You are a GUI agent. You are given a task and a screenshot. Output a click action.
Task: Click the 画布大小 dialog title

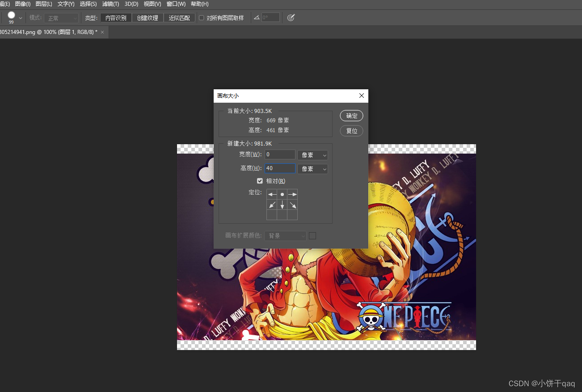(228, 96)
